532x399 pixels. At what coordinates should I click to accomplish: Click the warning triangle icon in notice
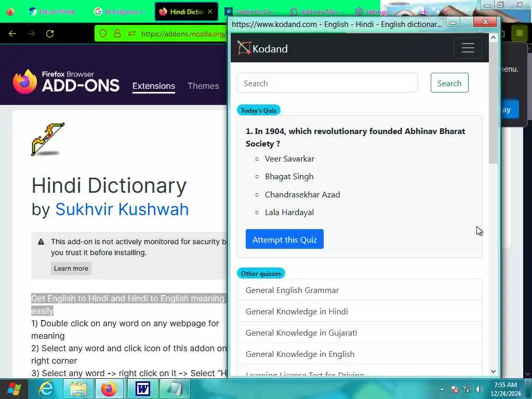pyautogui.click(x=41, y=242)
